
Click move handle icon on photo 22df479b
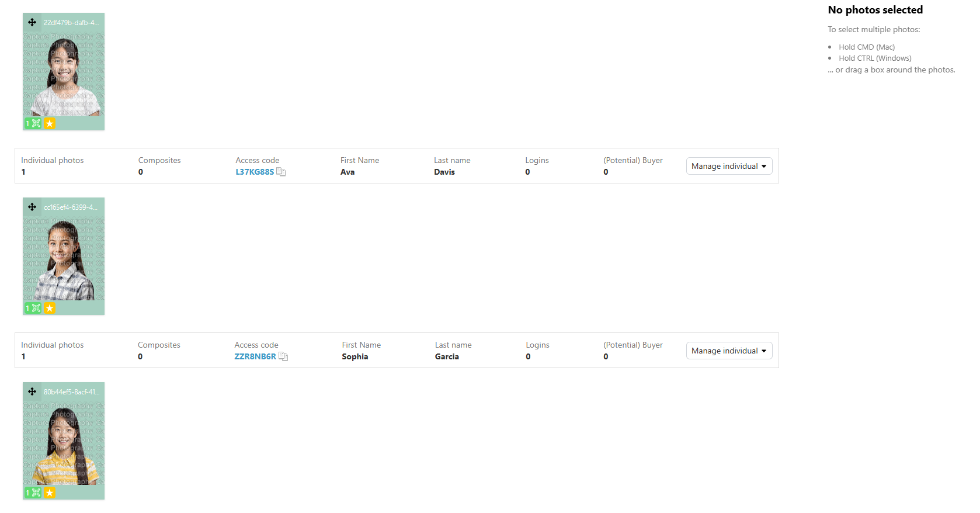pos(32,22)
